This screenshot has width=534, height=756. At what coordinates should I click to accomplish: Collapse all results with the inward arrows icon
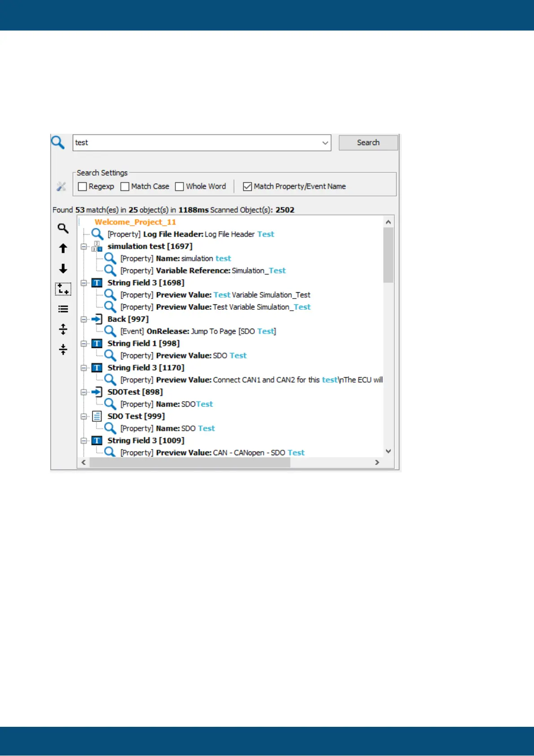63,349
